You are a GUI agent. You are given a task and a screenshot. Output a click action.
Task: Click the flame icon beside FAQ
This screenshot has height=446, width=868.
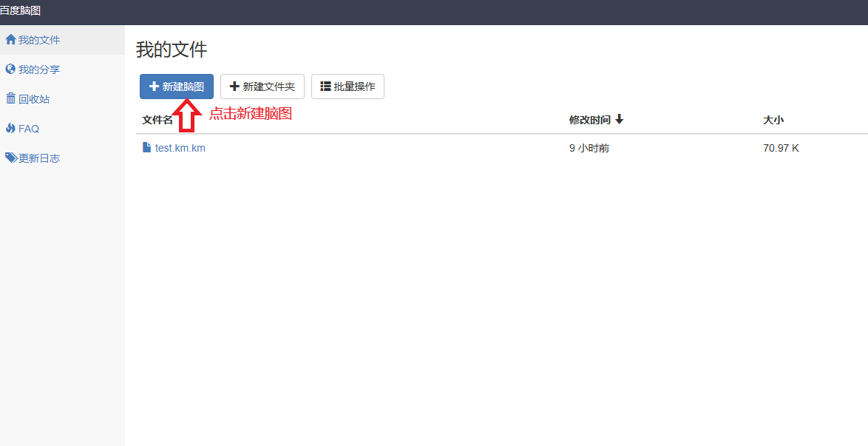point(10,128)
